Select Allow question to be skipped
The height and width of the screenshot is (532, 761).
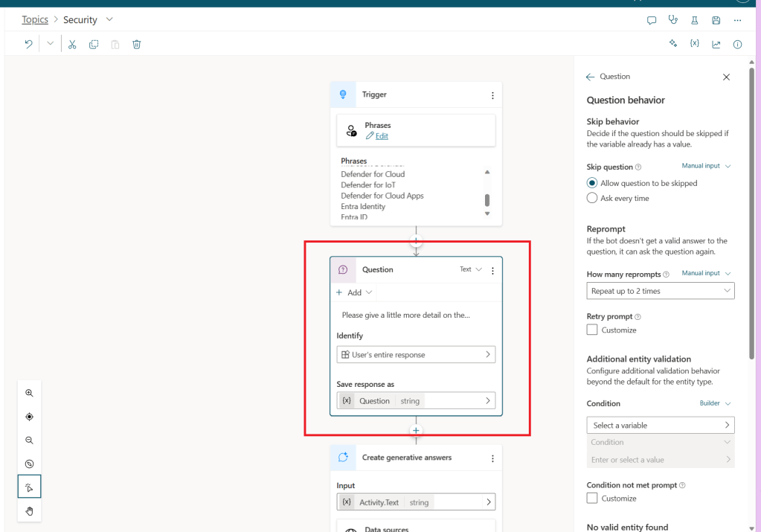point(592,183)
